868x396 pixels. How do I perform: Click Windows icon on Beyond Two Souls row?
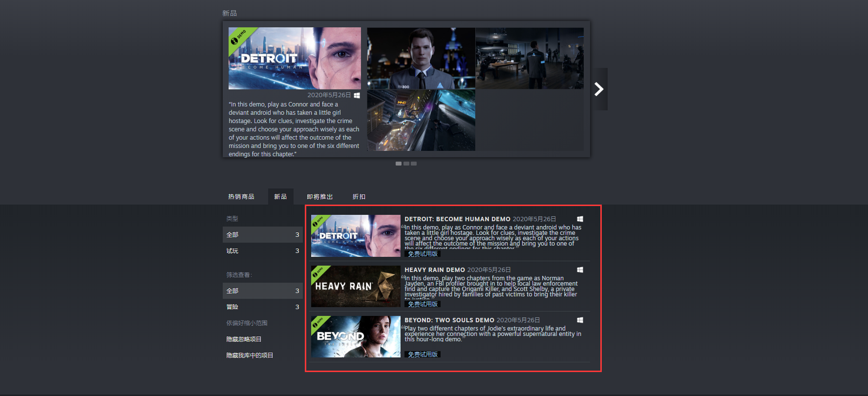point(580,320)
